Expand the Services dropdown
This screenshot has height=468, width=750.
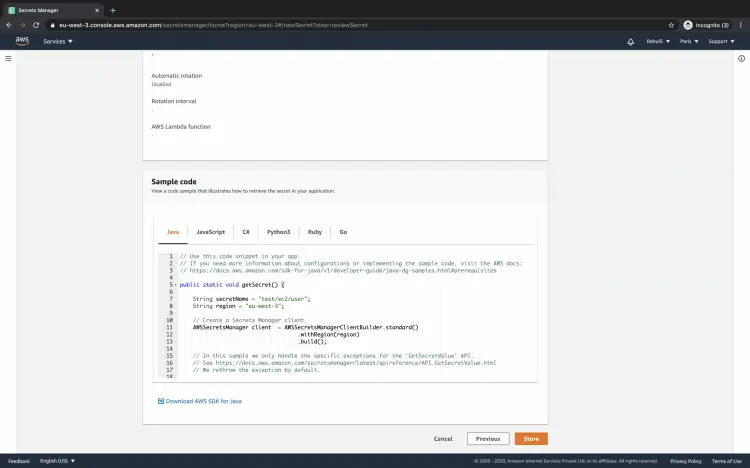point(58,42)
